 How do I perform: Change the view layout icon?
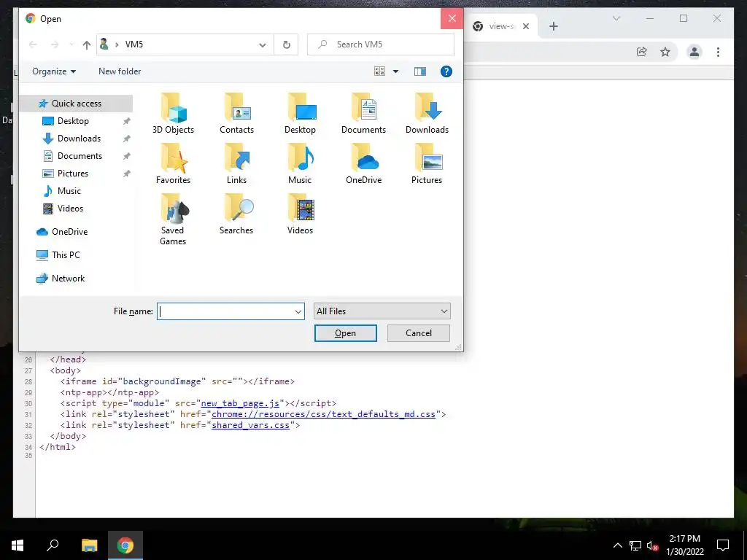379,71
